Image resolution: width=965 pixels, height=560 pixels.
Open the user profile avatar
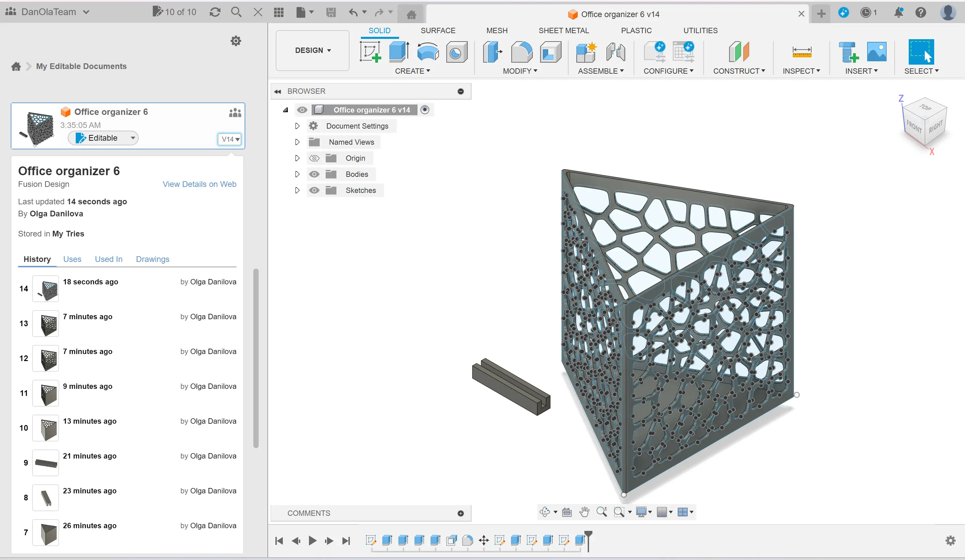948,13
